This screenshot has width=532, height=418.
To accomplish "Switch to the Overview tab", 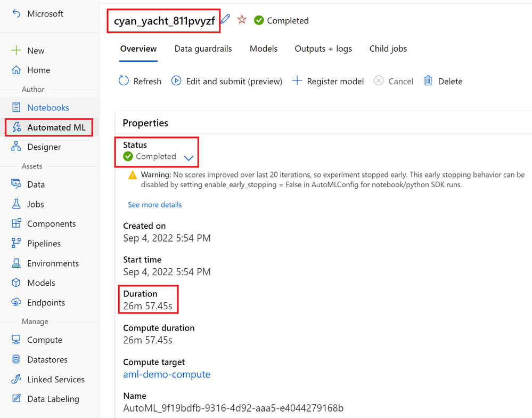I will click(138, 49).
